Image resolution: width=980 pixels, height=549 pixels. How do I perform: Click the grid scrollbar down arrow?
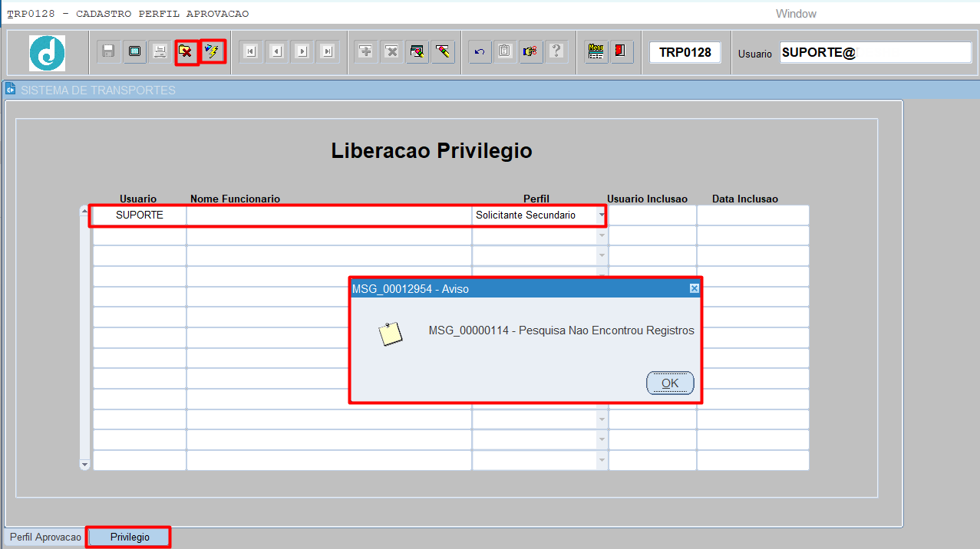(84, 464)
